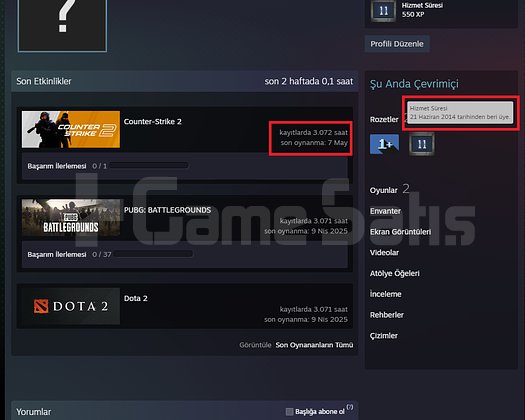Open the blue 1+ community badge
Viewport: 525px width, 420px height.
click(x=384, y=144)
